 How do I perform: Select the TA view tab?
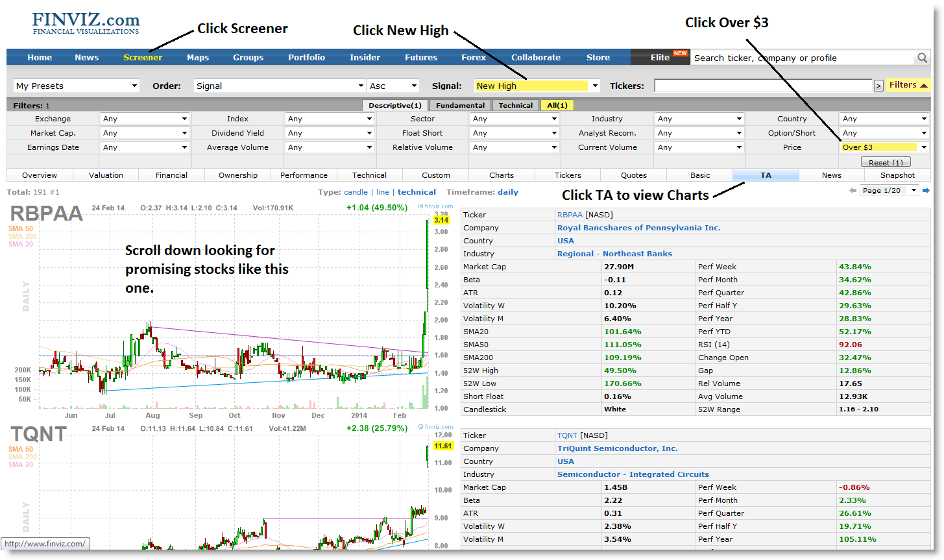(766, 175)
